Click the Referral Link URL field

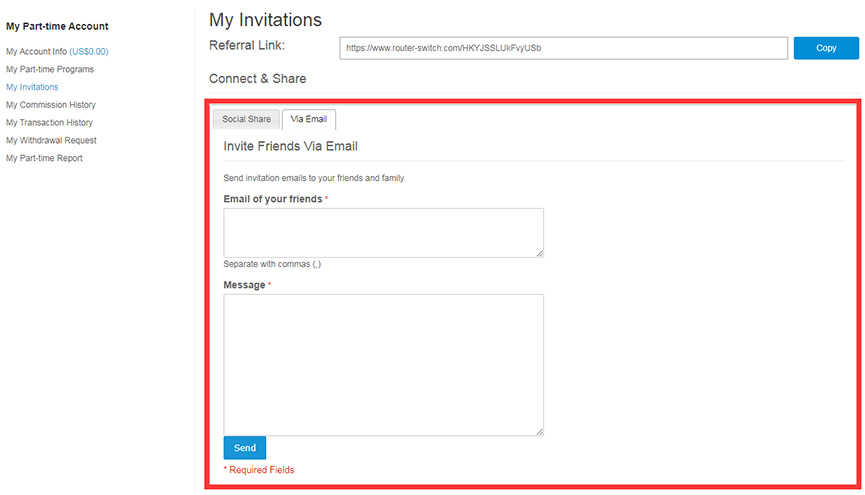click(x=563, y=48)
